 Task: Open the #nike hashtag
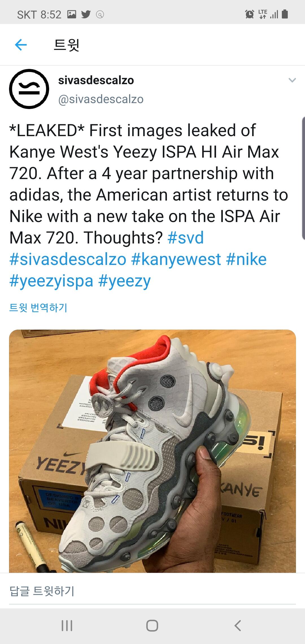point(246,259)
